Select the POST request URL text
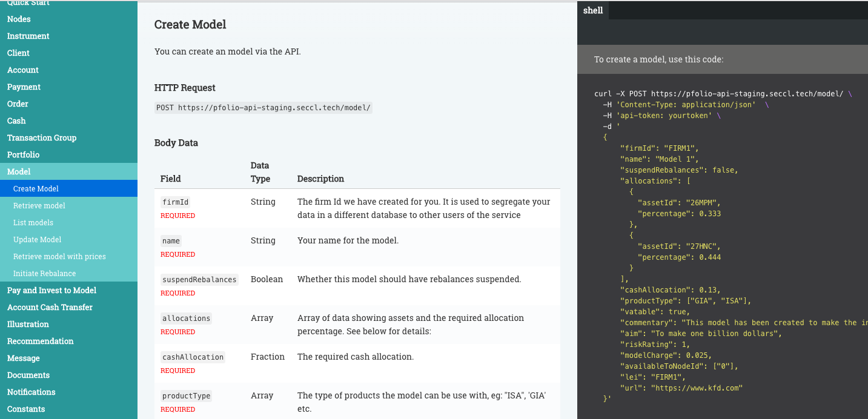Image resolution: width=868 pixels, height=419 pixels. [x=263, y=107]
